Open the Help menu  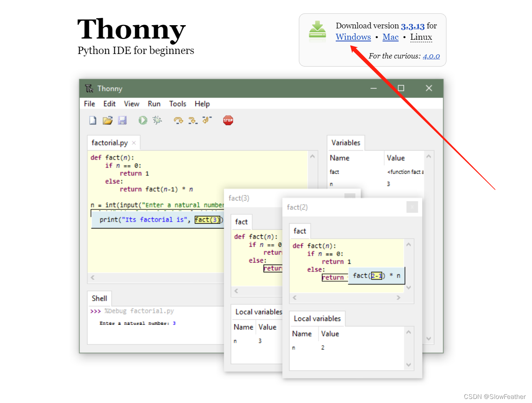click(202, 104)
